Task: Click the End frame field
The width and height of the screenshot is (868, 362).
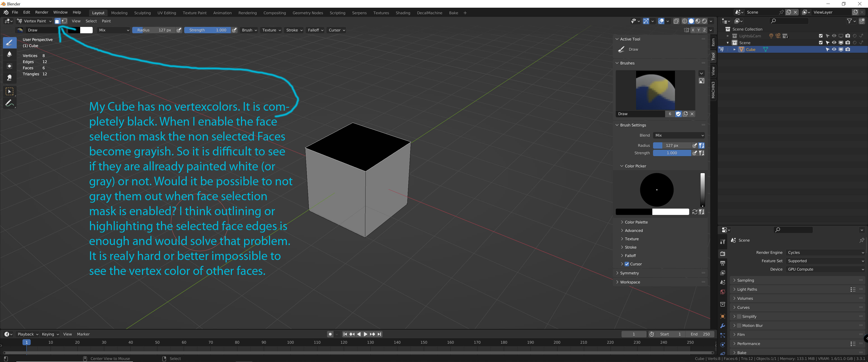Action: tap(700, 334)
